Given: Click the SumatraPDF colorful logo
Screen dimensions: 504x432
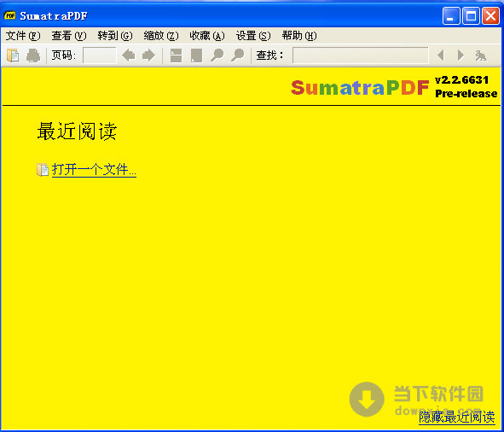Looking at the screenshot, I should click(360, 87).
